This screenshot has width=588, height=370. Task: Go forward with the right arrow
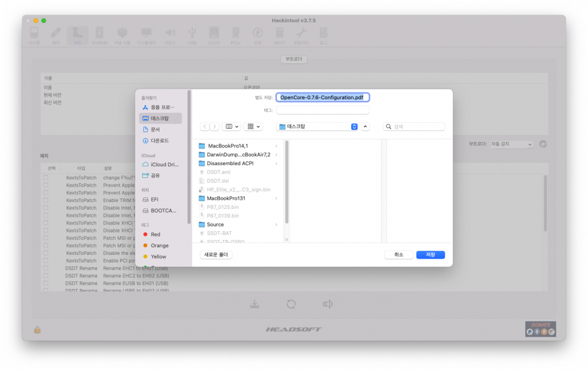[x=215, y=127]
